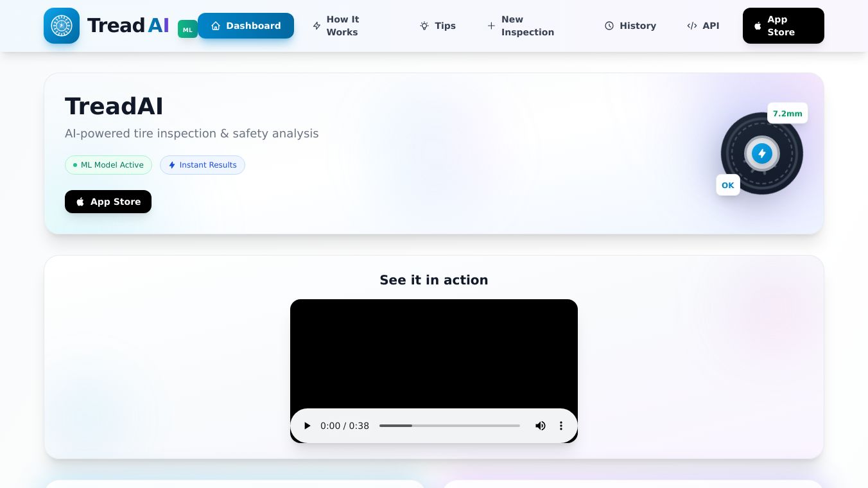This screenshot has width=868, height=488.
Task: Click the OK status label on tire
Action: tap(728, 186)
